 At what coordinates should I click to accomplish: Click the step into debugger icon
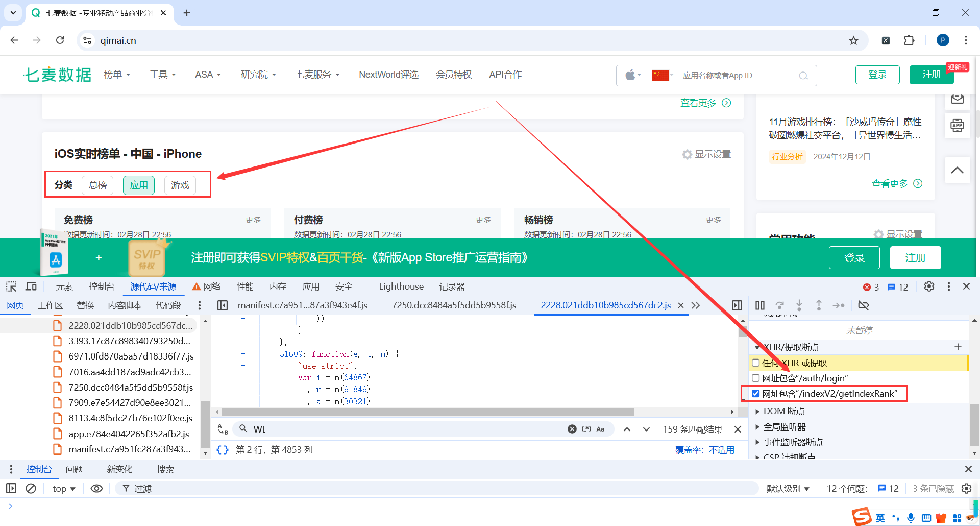(x=799, y=305)
